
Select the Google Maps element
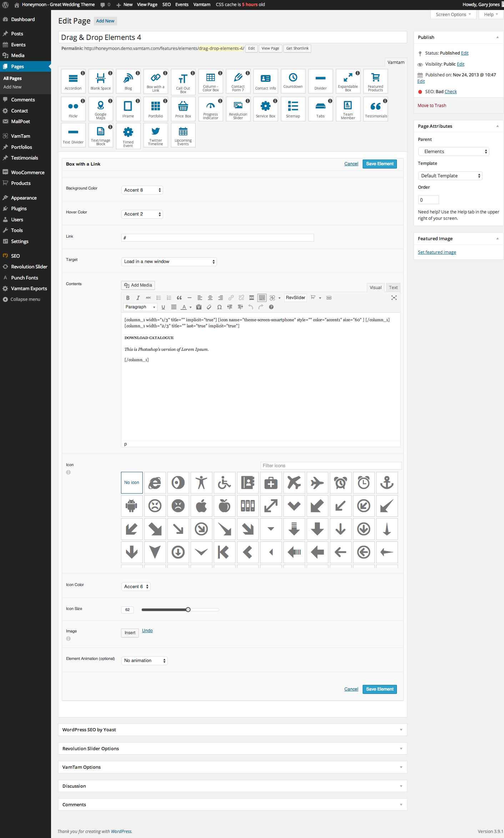(101, 109)
